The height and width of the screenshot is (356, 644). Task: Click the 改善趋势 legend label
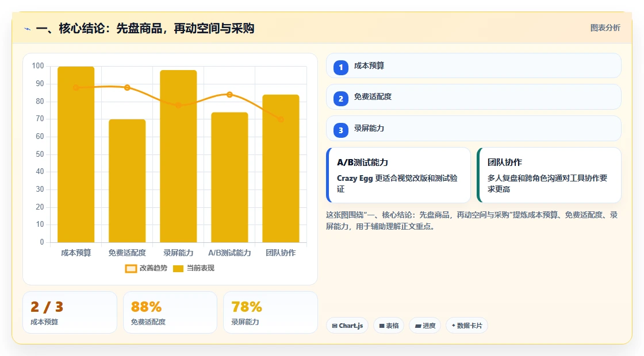[153, 268]
